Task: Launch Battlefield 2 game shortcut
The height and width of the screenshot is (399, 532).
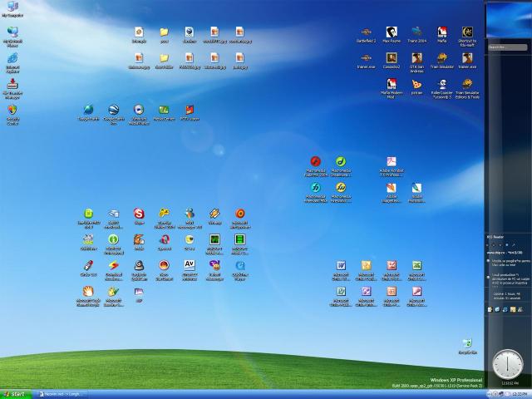Action: pos(366,35)
